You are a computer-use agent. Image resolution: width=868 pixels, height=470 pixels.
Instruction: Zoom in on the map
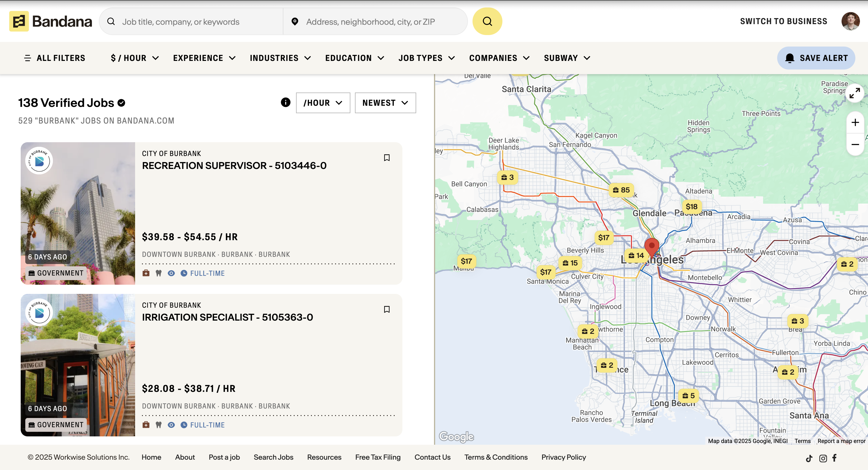click(855, 123)
